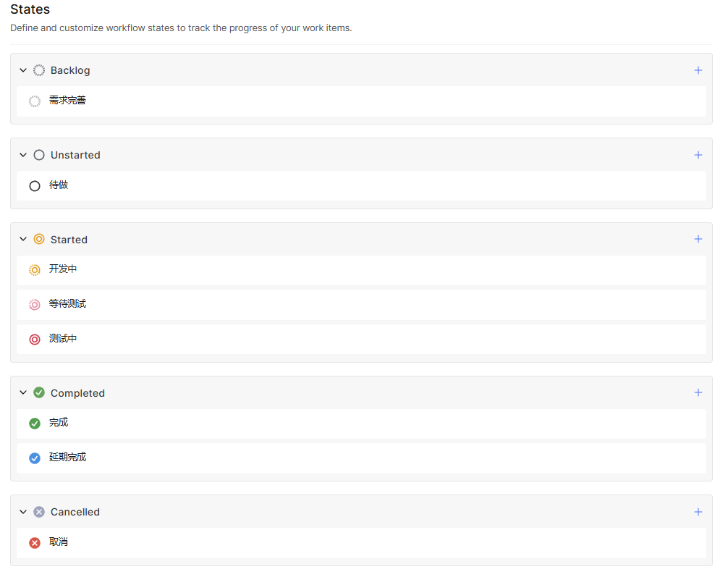The height and width of the screenshot is (585, 728).
Task: Click the Cancelled group header label
Action: click(75, 512)
